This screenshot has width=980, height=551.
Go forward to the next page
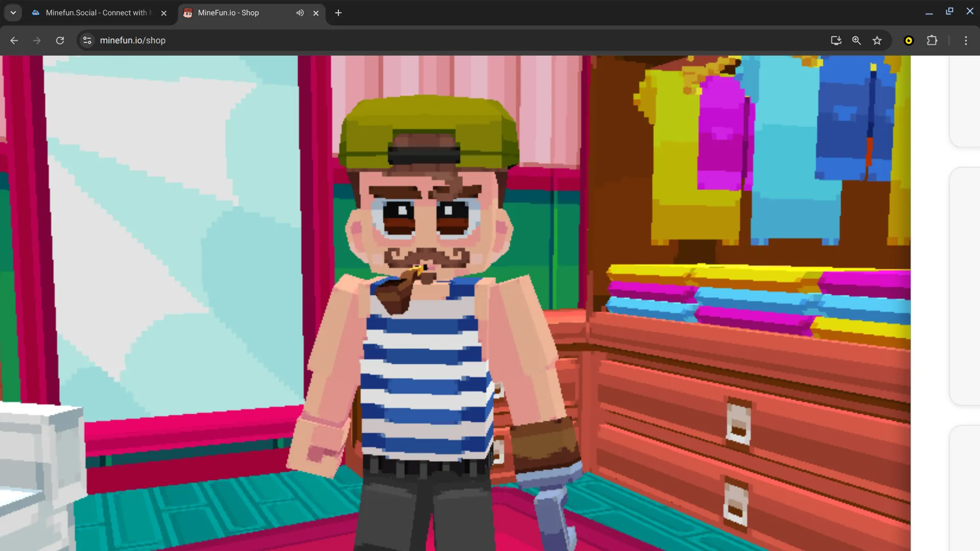[37, 40]
